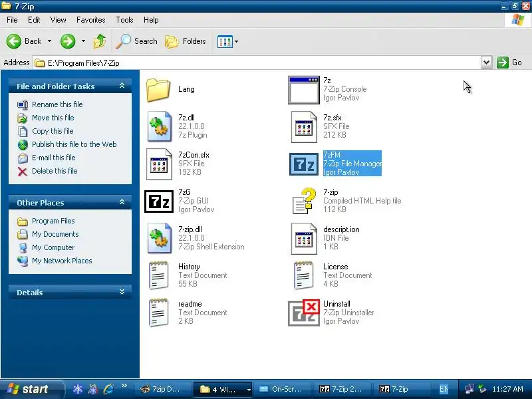Click Copy this file
The height and width of the screenshot is (399, 532).
coord(53,131)
